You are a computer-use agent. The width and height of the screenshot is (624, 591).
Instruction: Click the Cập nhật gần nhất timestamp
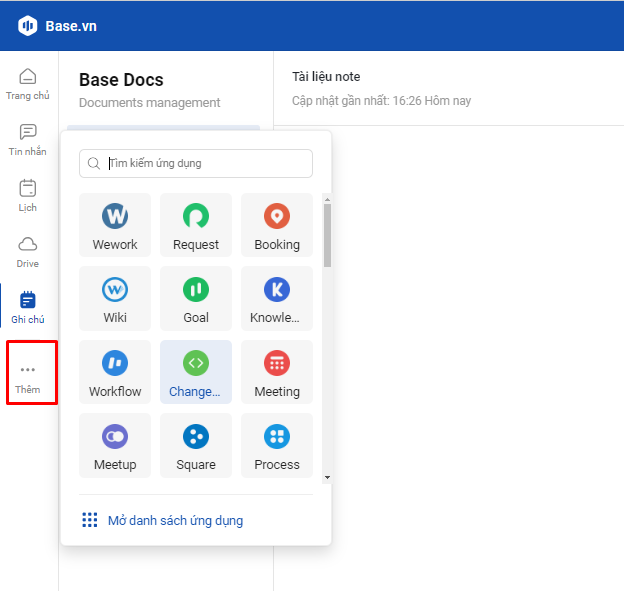pos(381,101)
